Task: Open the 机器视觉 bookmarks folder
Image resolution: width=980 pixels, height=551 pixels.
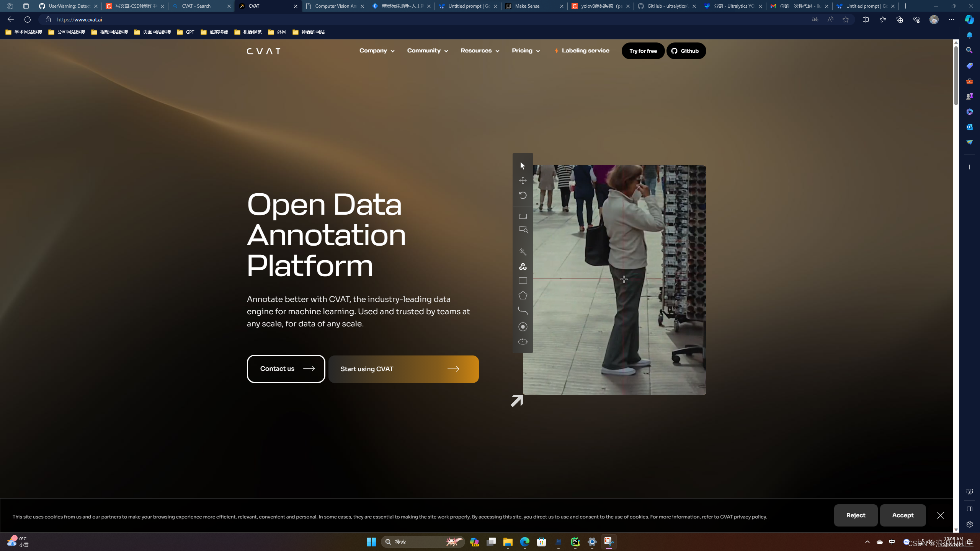Action: click(248, 32)
